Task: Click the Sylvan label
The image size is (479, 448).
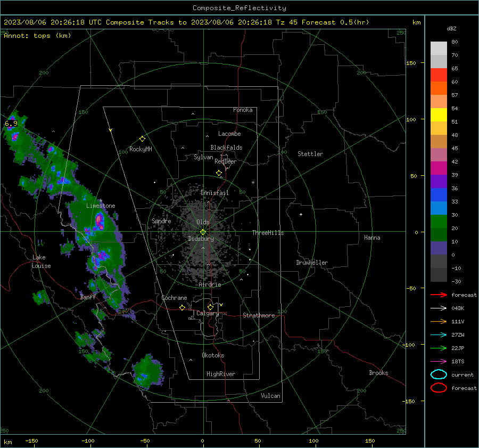Action: point(203,157)
